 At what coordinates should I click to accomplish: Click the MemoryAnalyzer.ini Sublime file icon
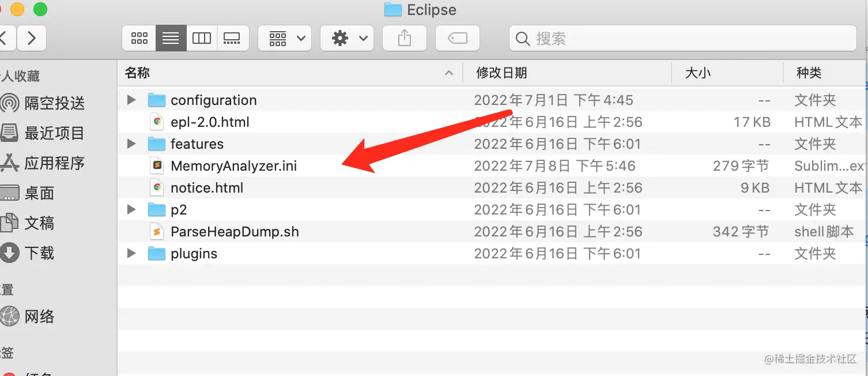pyautogui.click(x=157, y=166)
